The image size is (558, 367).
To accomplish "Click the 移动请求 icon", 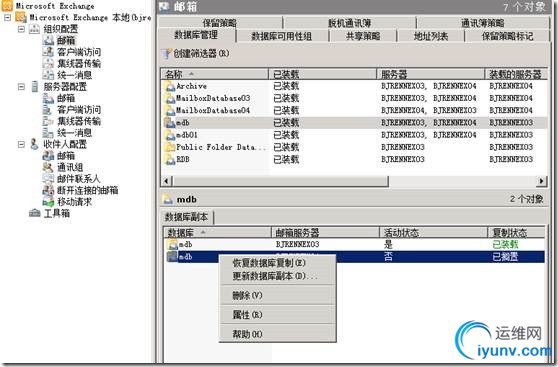I will 48,202.
